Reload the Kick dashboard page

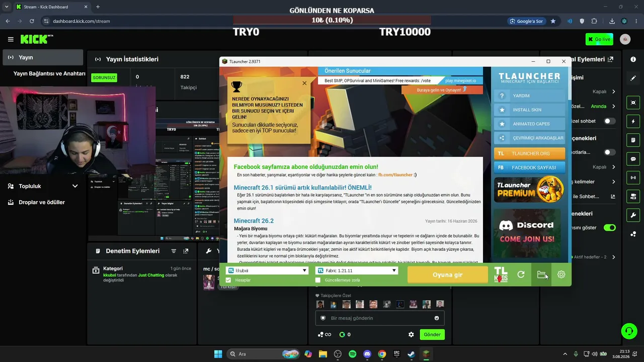click(32, 21)
